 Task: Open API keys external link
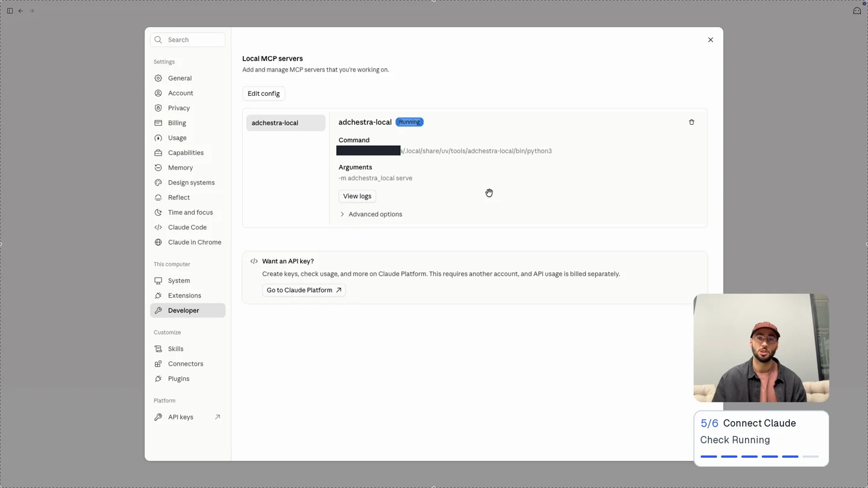(x=188, y=417)
